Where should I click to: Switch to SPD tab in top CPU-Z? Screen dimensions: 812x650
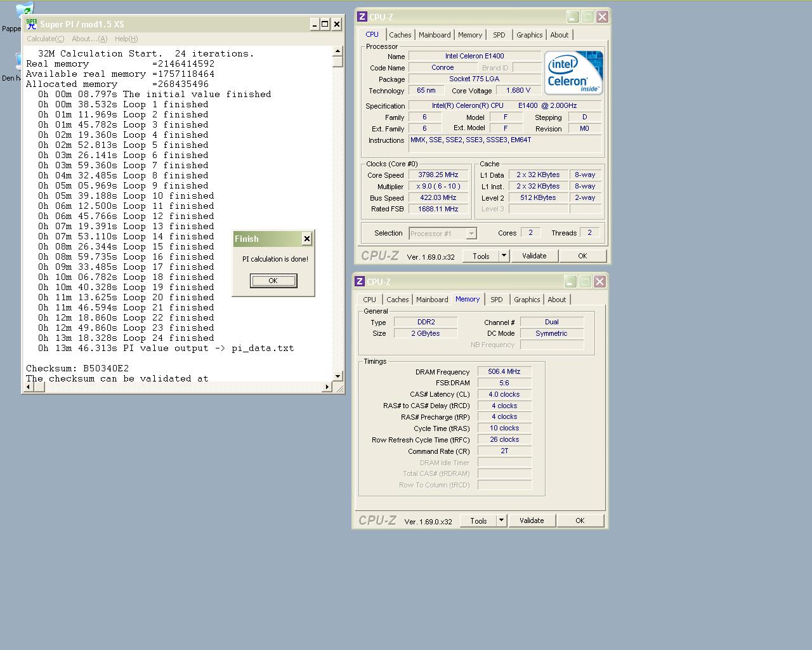[499, 35]
